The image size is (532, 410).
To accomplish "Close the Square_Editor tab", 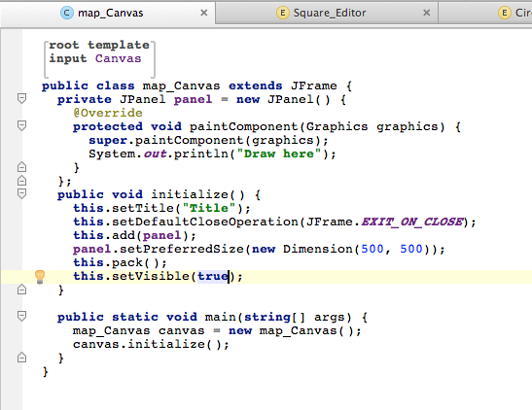I will click(x=427, y=13).
